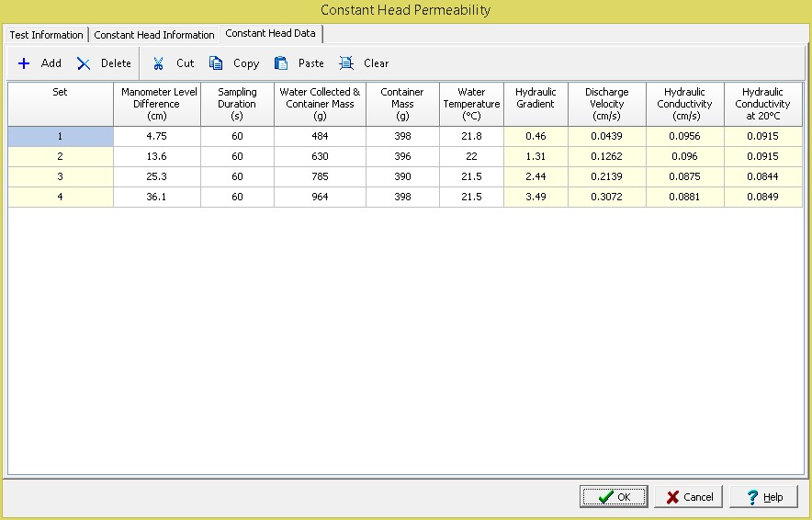Click the Cut scissors icon

tap(159, 63)
